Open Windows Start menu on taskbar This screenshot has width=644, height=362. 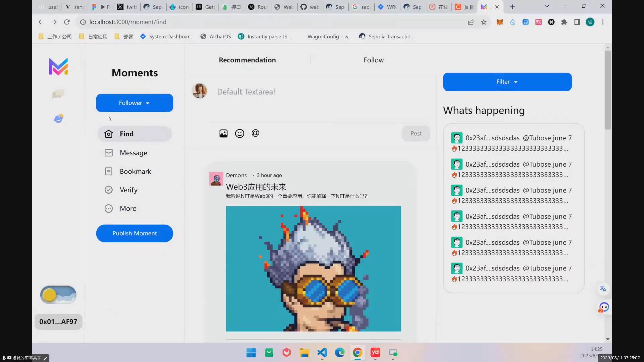[x=251, y=353]
